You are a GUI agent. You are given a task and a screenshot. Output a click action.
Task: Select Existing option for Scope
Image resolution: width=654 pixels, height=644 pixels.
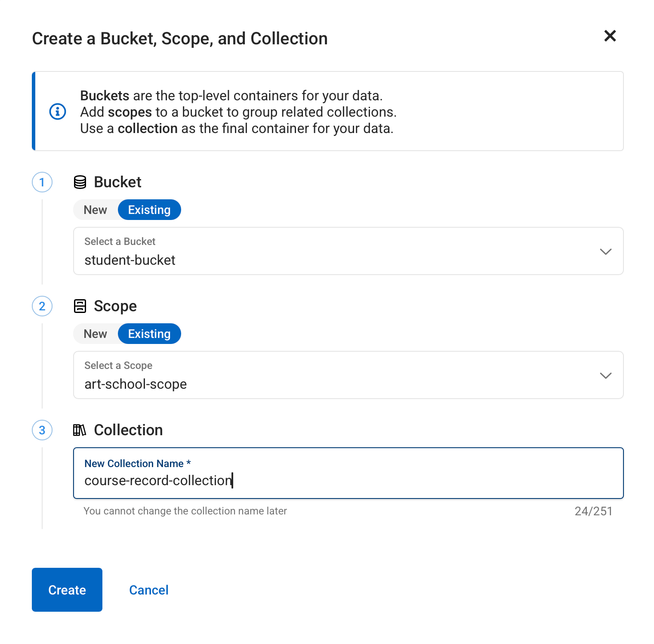point(149,334)
